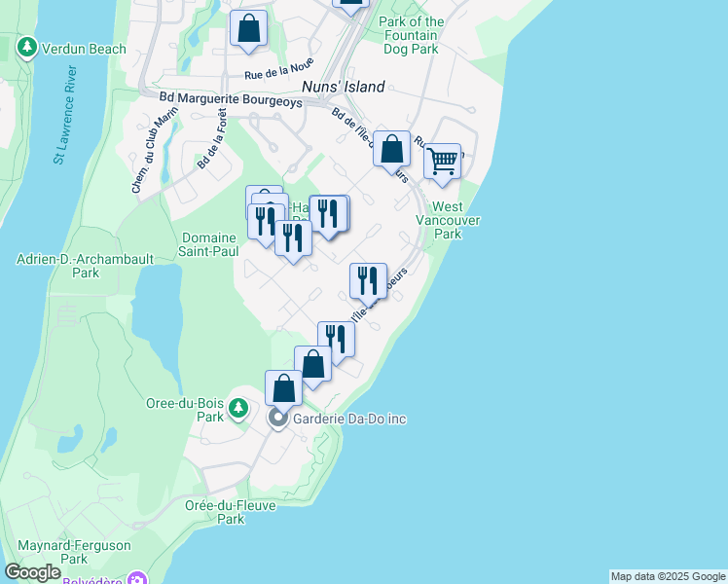Click the Chem. du Club Marin street label

tap(154, 150)
